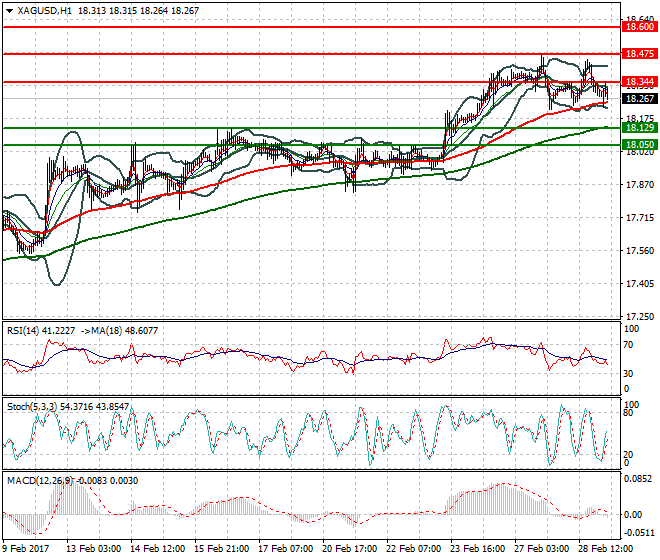Click the ->MA(18) 48.6077 readout
The image size is (660, 560).
[x=118, y=331]
